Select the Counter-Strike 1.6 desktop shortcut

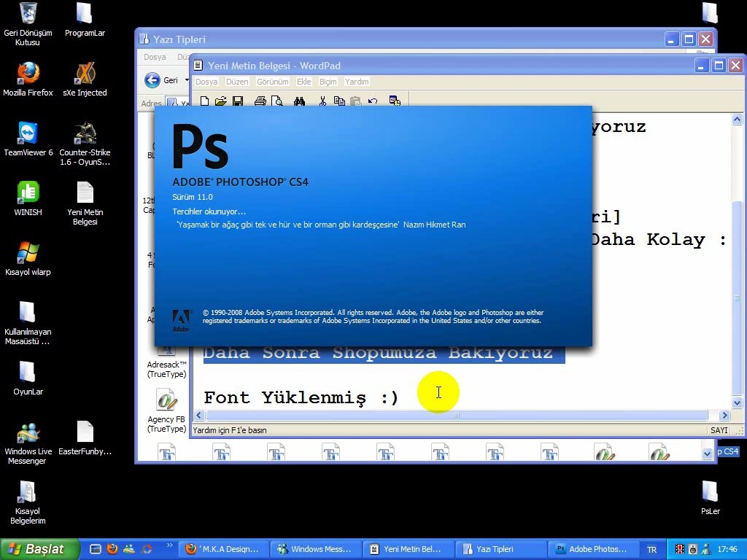(85, 144)
